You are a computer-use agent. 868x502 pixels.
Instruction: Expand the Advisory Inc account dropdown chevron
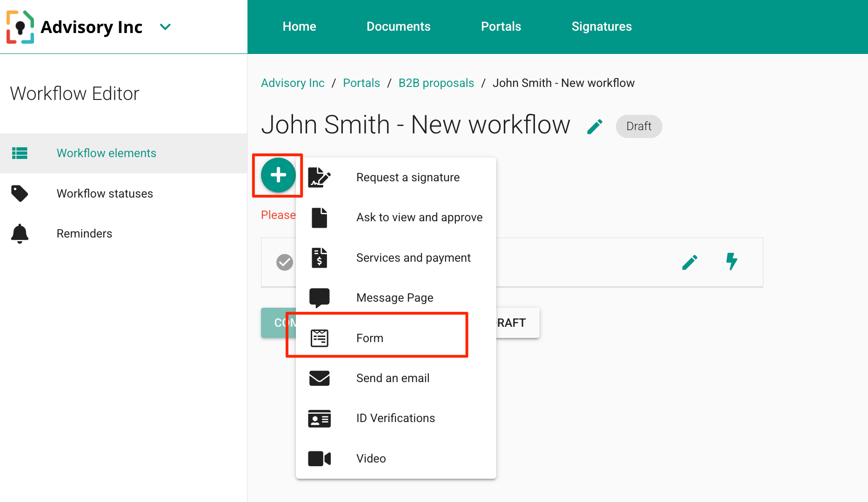pos(165,27)
